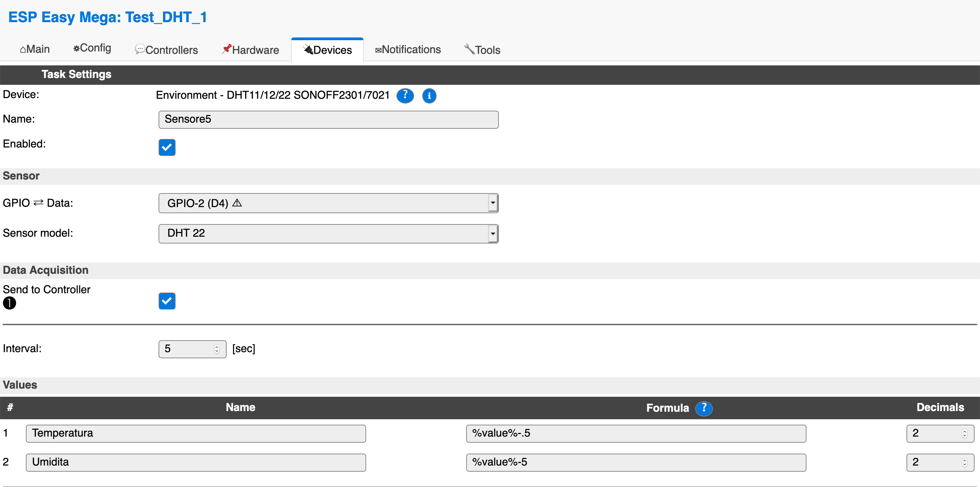
Task: Click the Interval spinner arrows
Action: pos(216,349)
